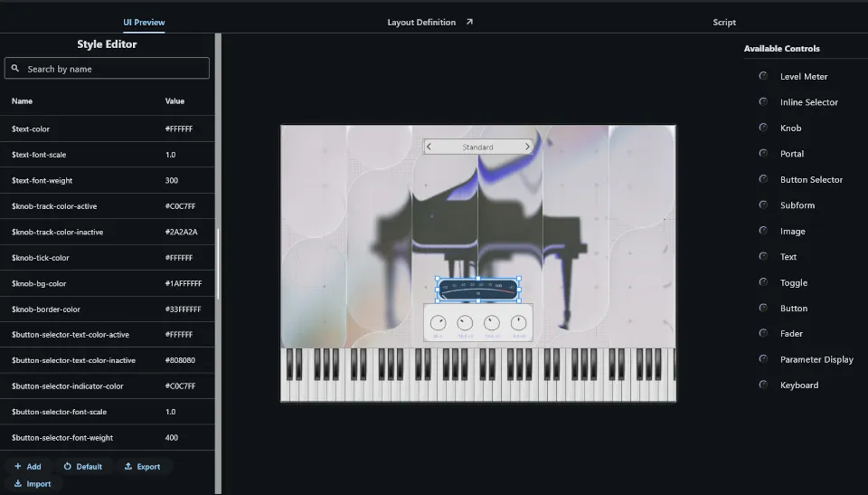Click the Parameter Display control icon
This screenshot has width=868, height=495.
[x=763, y=358]
